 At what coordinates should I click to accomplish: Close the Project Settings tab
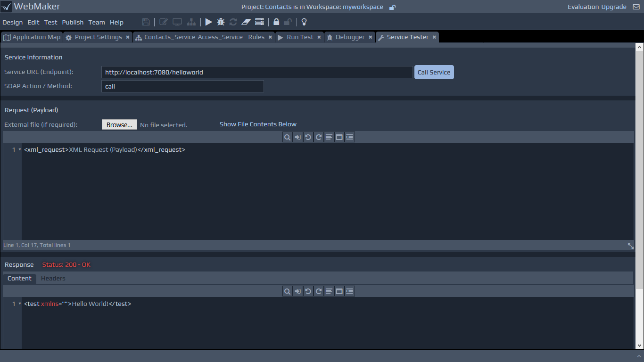click(128, 37)
